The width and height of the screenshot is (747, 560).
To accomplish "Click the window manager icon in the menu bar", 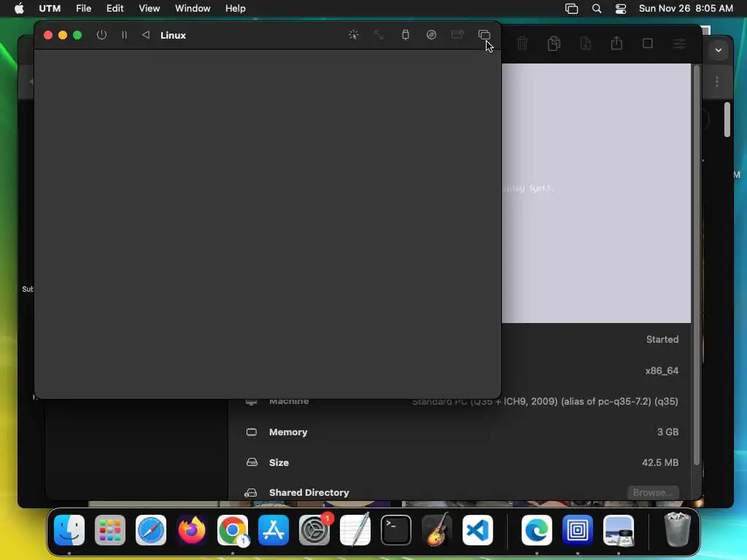I will [571, 9].
